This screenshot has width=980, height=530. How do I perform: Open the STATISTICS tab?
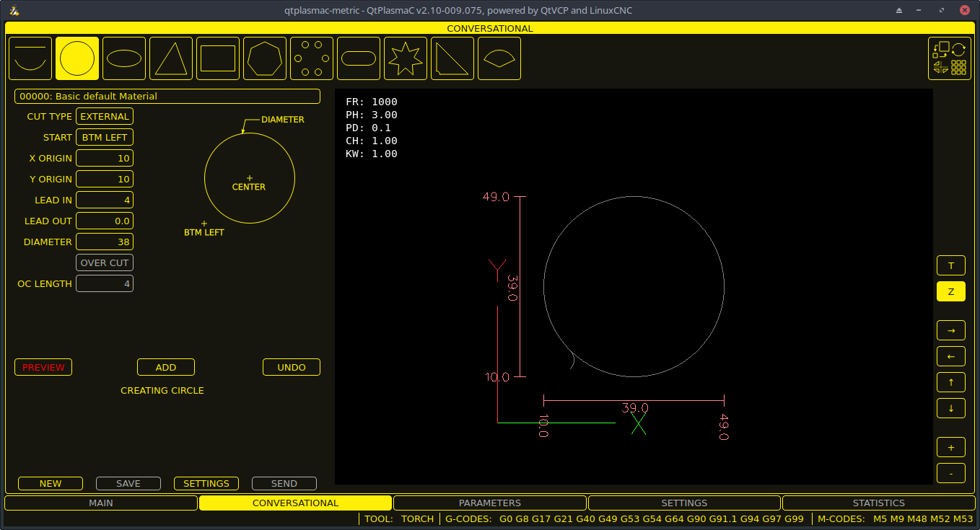click(878, 503)
